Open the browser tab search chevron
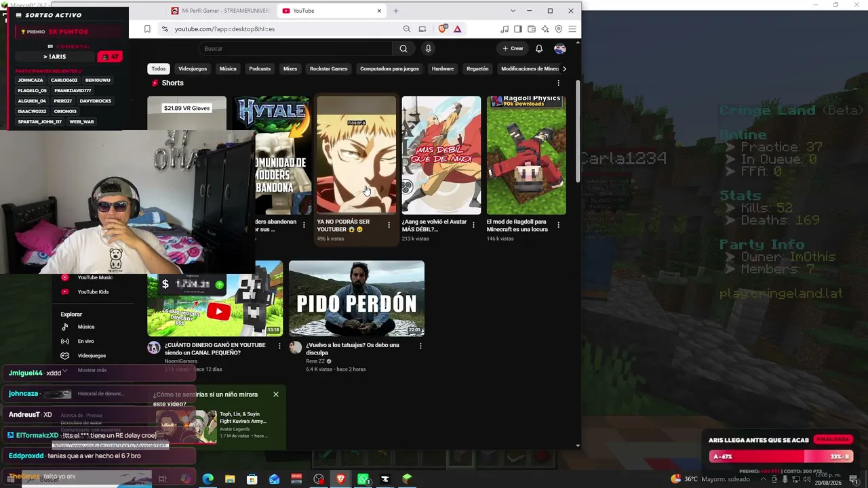868x488 pixels. [513, 11]
